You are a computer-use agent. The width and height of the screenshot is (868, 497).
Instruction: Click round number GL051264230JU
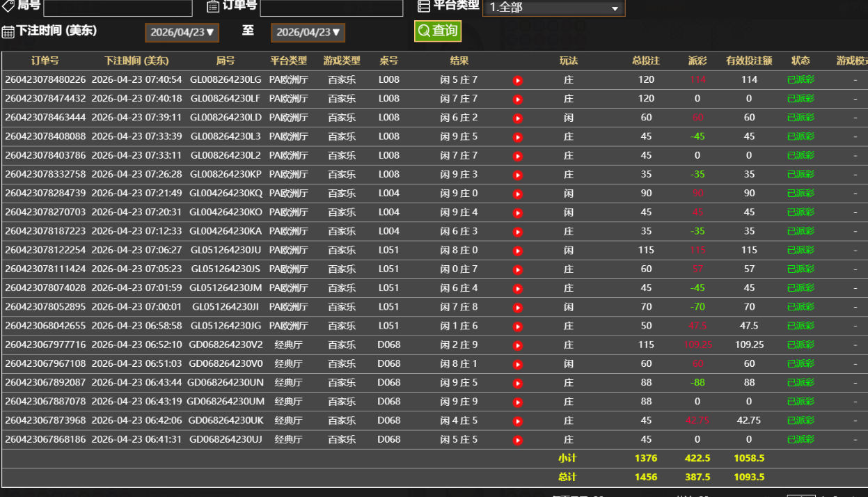[226, 250]
